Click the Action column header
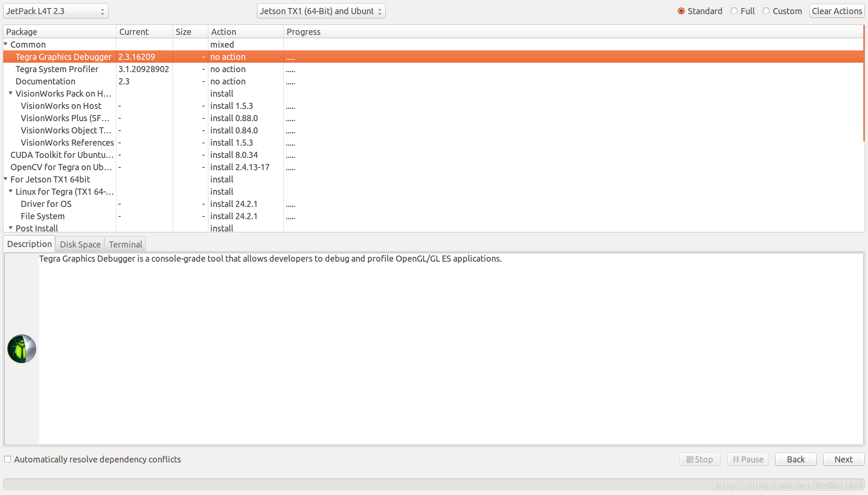 tap(246, 32)
